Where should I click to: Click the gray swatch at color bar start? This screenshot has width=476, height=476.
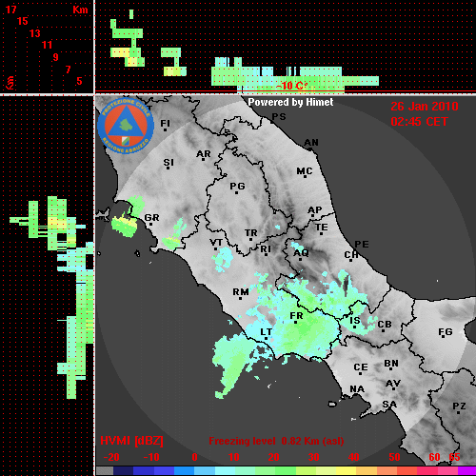coord(105,471)
